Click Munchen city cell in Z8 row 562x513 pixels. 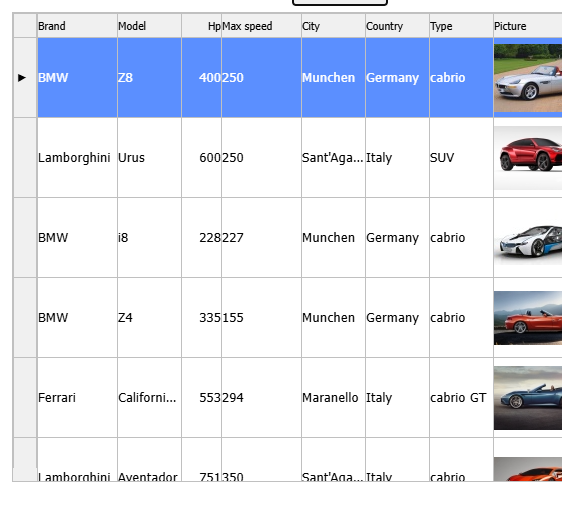pyautogui.click(x=333, y=77)
